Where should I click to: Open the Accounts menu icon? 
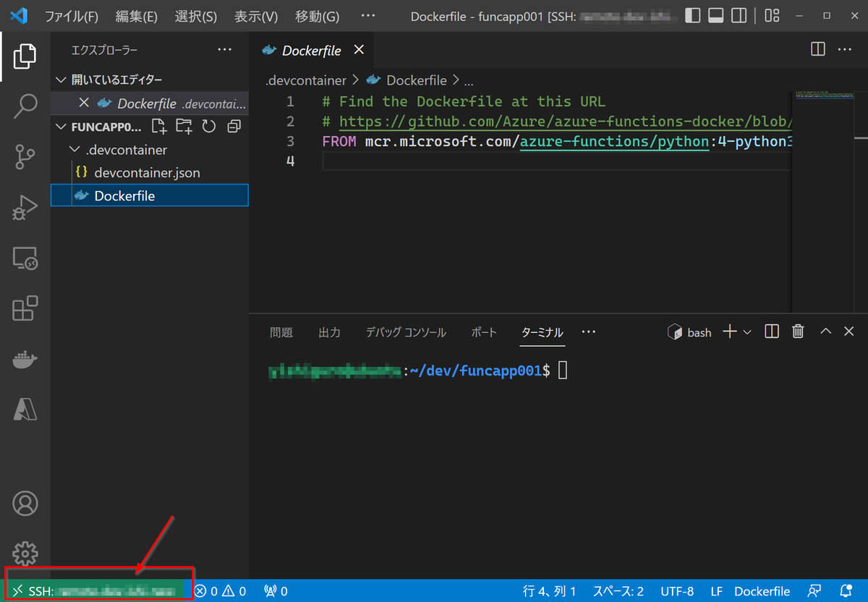(25, 504)
